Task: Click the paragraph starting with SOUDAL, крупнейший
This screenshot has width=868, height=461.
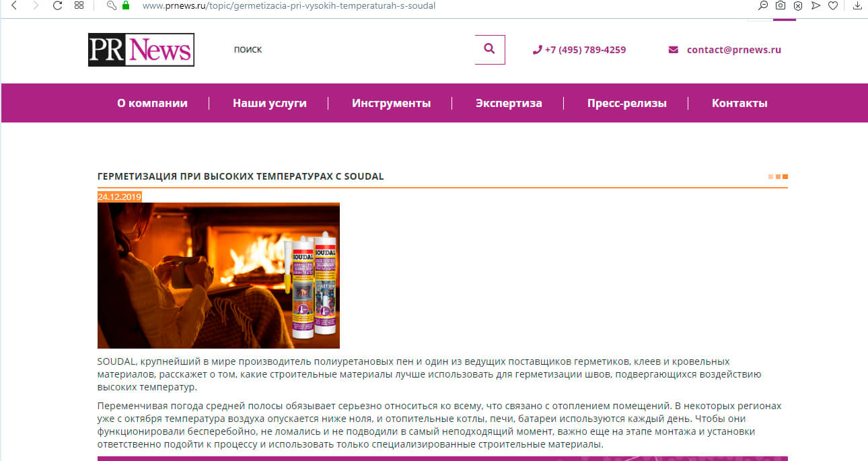Action: point(429,374)
